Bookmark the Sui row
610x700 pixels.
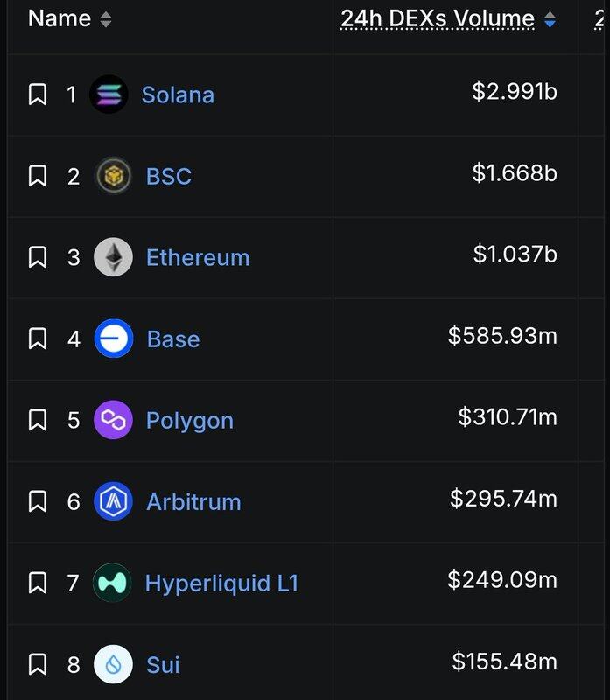38,664
